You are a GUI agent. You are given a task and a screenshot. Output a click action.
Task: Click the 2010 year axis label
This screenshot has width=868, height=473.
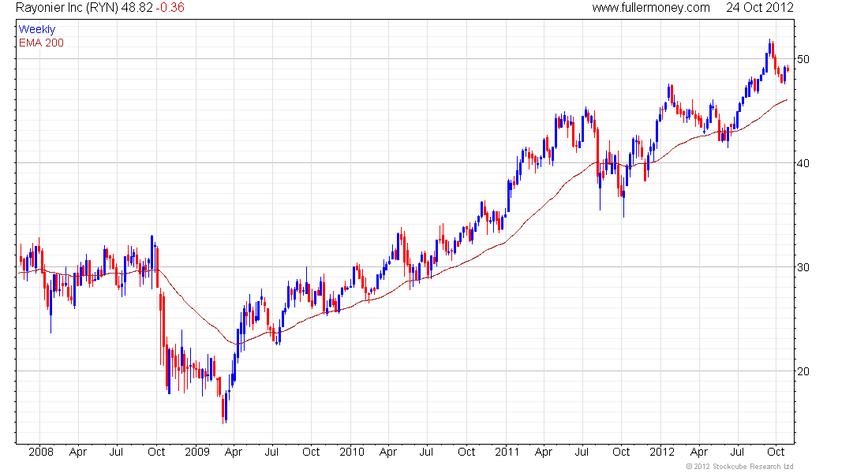click(352, 452)
